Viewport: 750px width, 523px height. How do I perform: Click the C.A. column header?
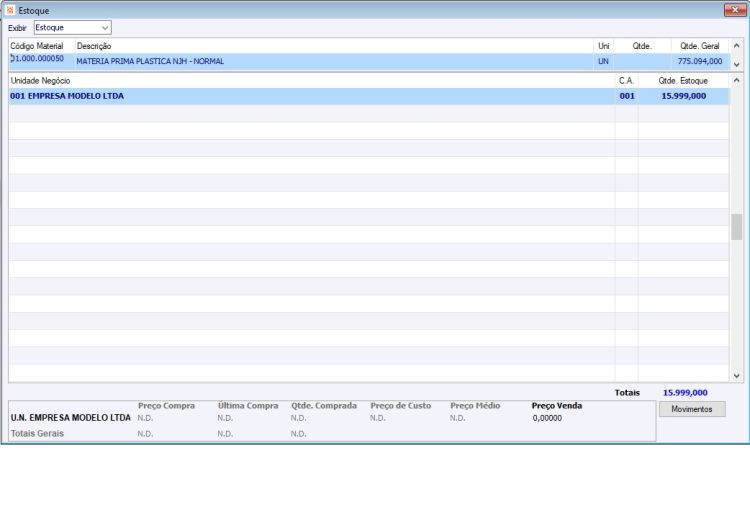click(626, 81)
